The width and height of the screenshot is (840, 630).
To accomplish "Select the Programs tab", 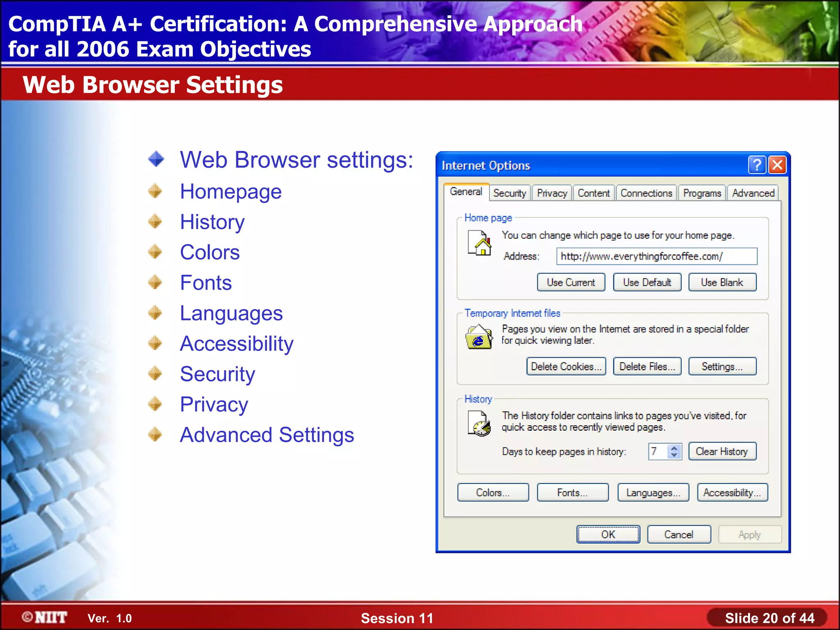I will (702, 193).
